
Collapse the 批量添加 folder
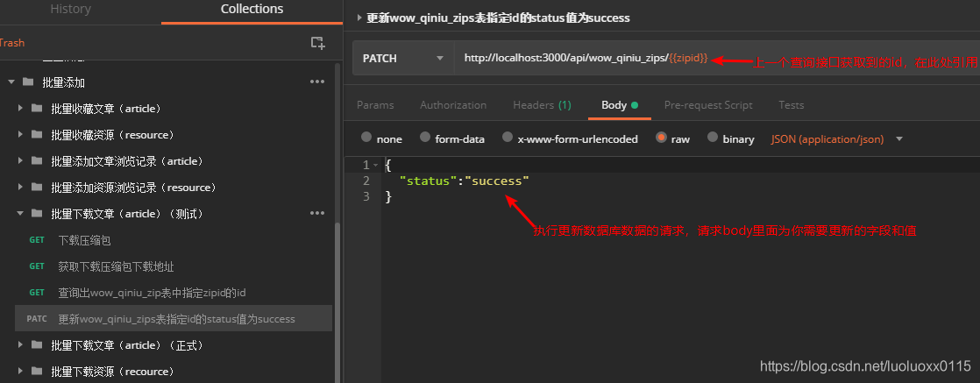click(x=11, y=82)
